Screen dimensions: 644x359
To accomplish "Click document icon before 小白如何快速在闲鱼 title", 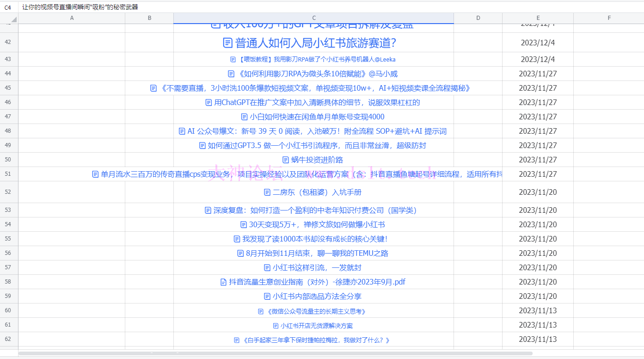I will (x=244, y=117).
